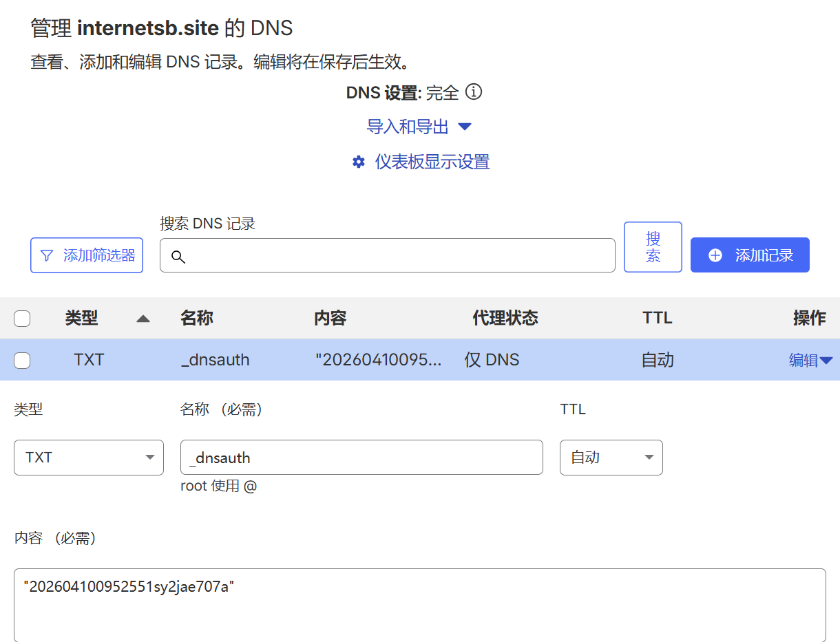The width and height of the screenshot is (840, 642).
Task: Click the down arrow next to 编辑
Action: (828, 359)
